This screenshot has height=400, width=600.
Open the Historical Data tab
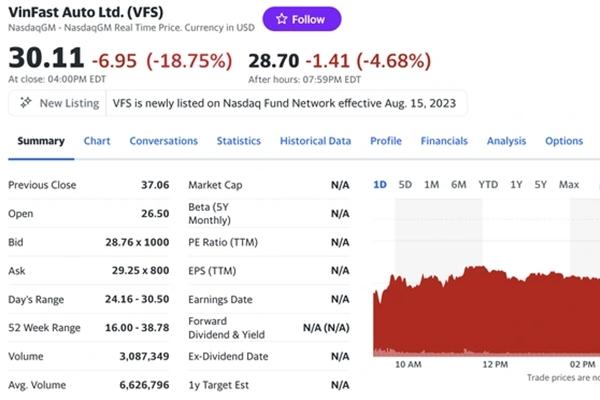point(315,141)
